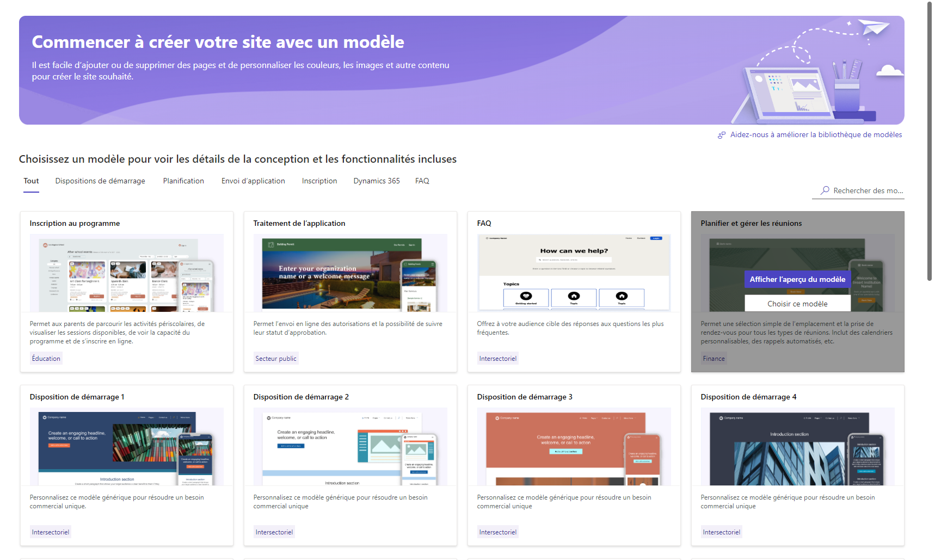This screenshot has height=560, width=935.
Task: Open the Dynamics 365 tab
Action: point(376,181)
